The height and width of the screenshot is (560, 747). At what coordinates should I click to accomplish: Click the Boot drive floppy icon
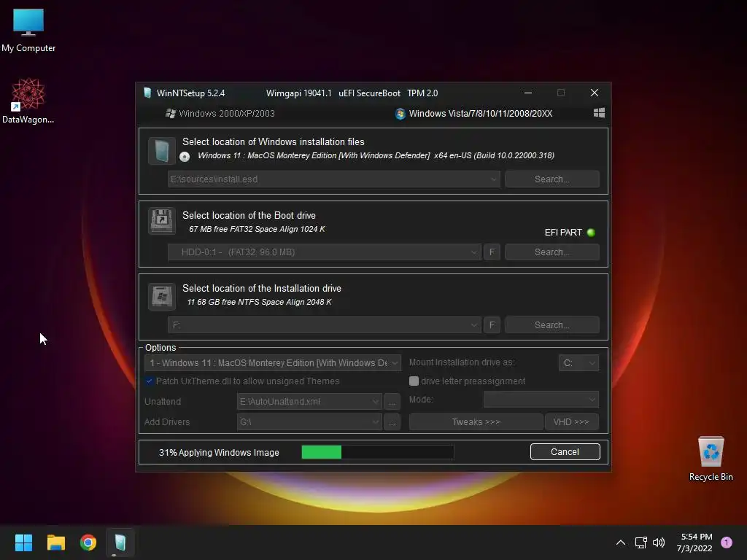click(161, 221)
